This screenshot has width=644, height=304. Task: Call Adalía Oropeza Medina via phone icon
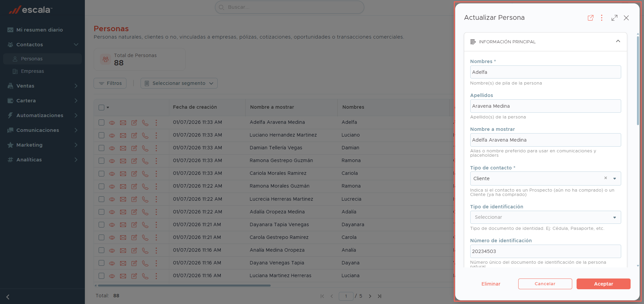145,212
